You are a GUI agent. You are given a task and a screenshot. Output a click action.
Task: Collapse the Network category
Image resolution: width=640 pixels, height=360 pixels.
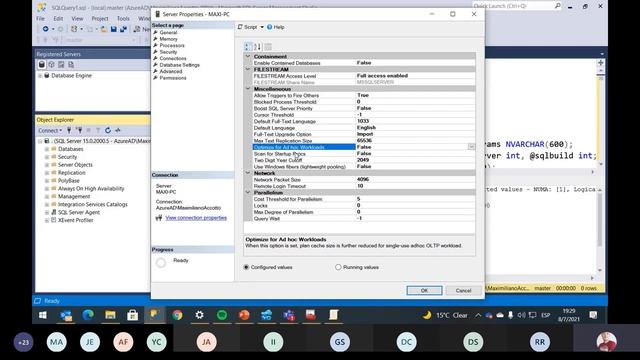(248, 173)
